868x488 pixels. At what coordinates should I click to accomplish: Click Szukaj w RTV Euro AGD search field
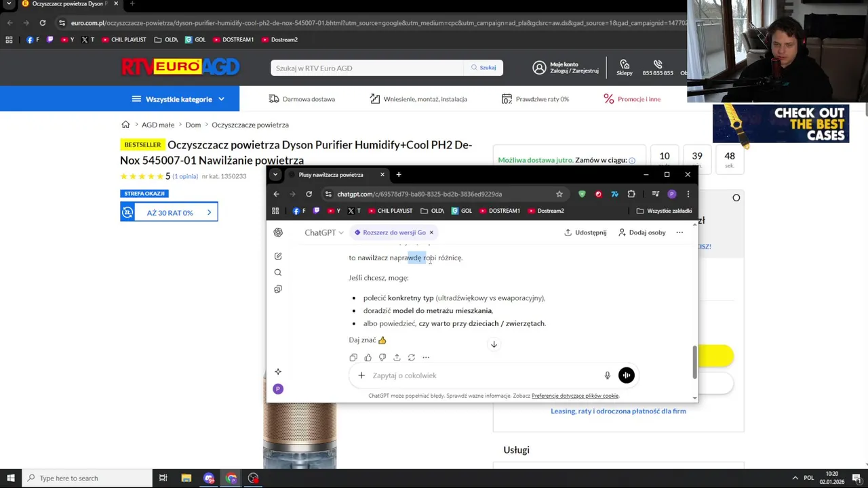pos(367,68)
